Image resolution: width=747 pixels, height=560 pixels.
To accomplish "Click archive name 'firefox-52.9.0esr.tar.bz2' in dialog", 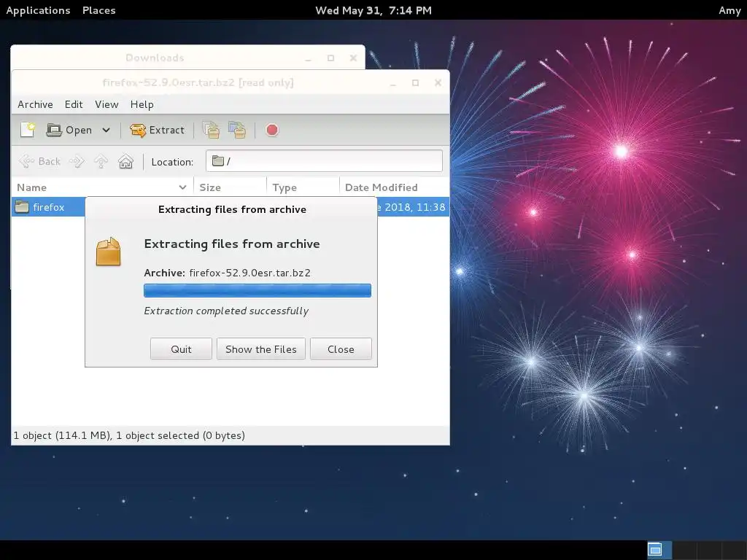I will click(x=249, y=273).
